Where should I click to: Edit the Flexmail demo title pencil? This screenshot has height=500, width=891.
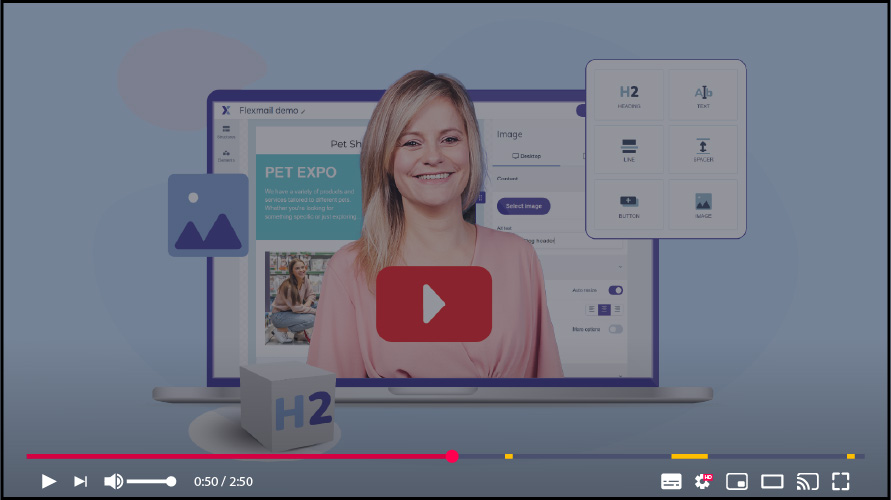click(303, 111)
